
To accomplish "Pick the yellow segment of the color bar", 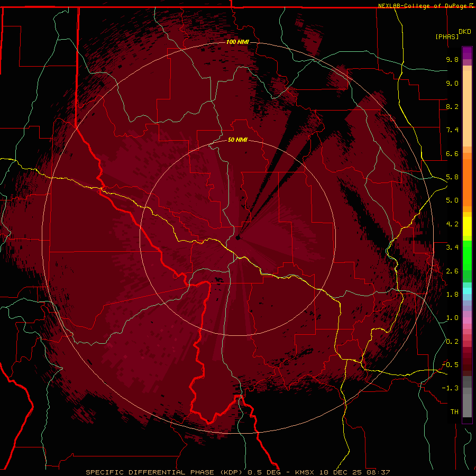I will click(467, 226).
